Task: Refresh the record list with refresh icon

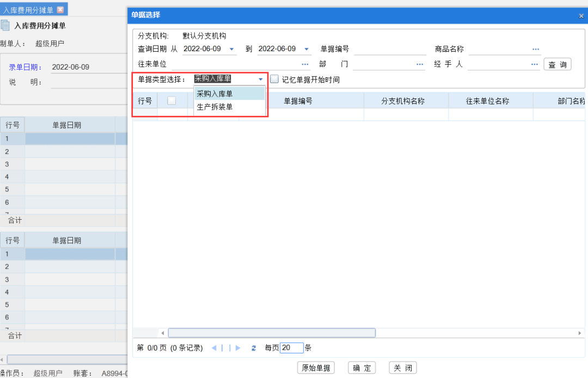Action: tap(253, 348)
